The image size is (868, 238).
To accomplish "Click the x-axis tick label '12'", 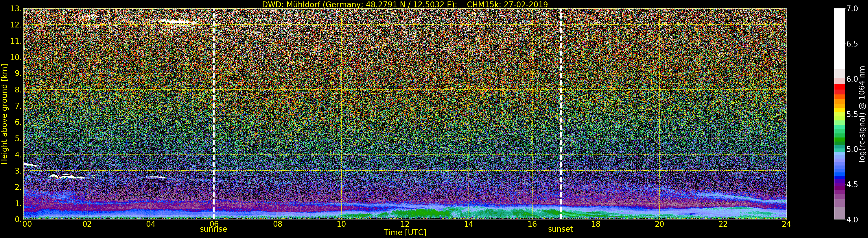I will [405, 224].
